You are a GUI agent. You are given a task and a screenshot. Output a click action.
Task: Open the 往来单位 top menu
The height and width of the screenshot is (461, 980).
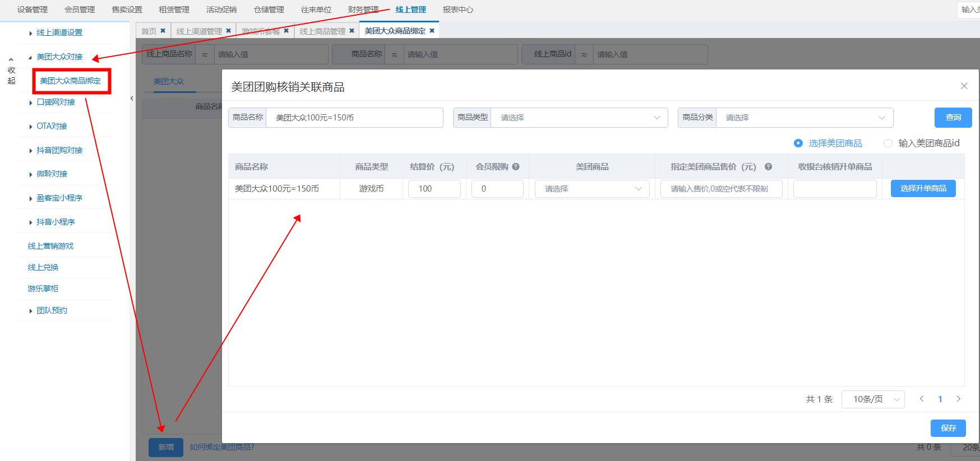click(x=316, y=10)
